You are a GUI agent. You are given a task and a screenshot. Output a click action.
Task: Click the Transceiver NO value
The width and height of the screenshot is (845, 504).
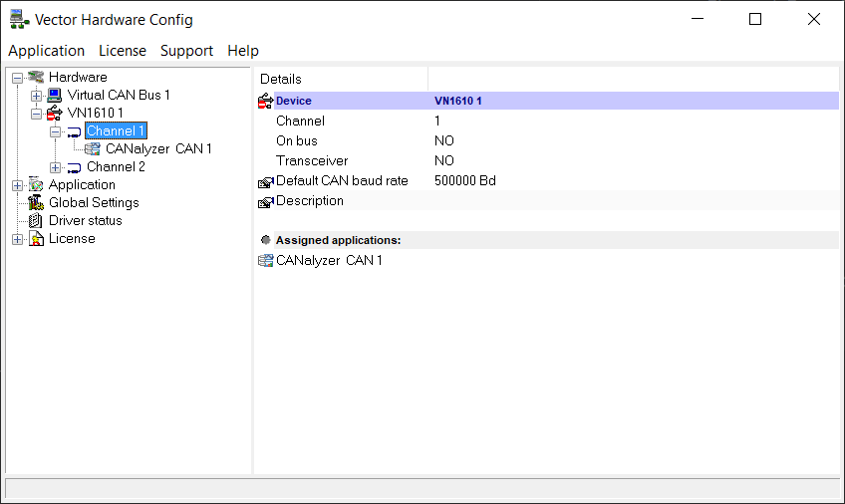coord(444,160)
